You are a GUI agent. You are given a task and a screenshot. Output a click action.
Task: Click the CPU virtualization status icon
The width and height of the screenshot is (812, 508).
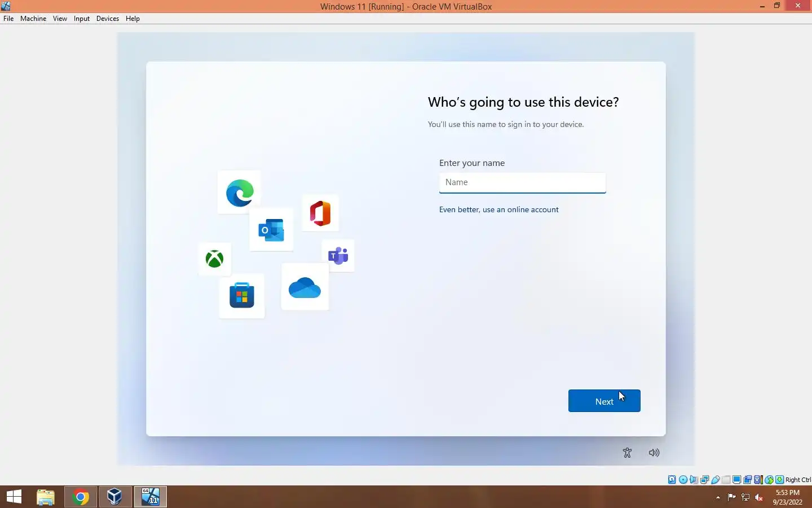coord(758,480)
